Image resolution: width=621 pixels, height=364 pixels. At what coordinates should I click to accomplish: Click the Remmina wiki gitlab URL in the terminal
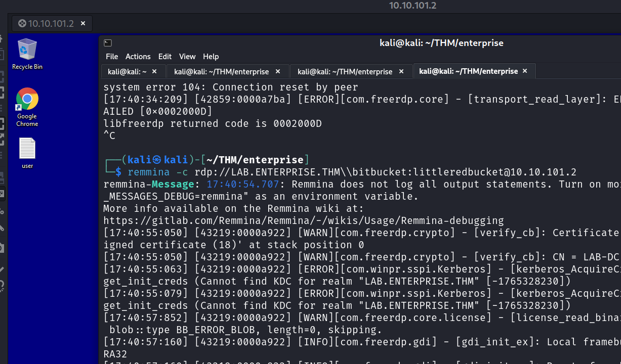click(304, 220)
